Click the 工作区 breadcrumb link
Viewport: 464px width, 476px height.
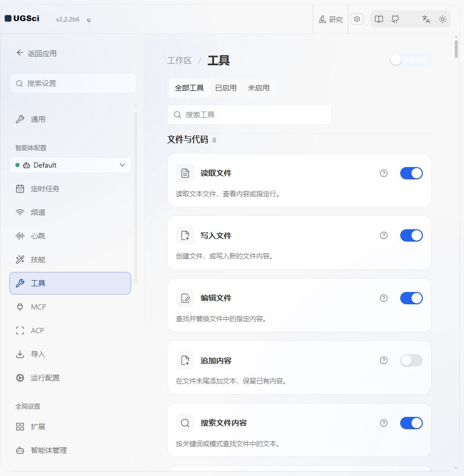pos(180,61)
